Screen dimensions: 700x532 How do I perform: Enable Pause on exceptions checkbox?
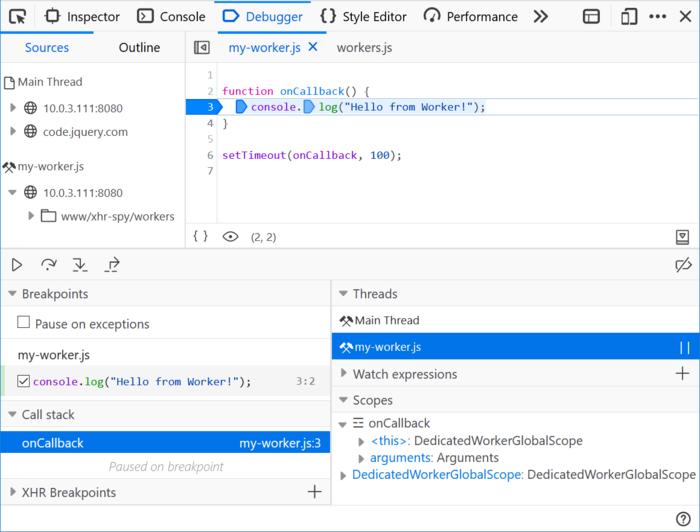point(24,323)
